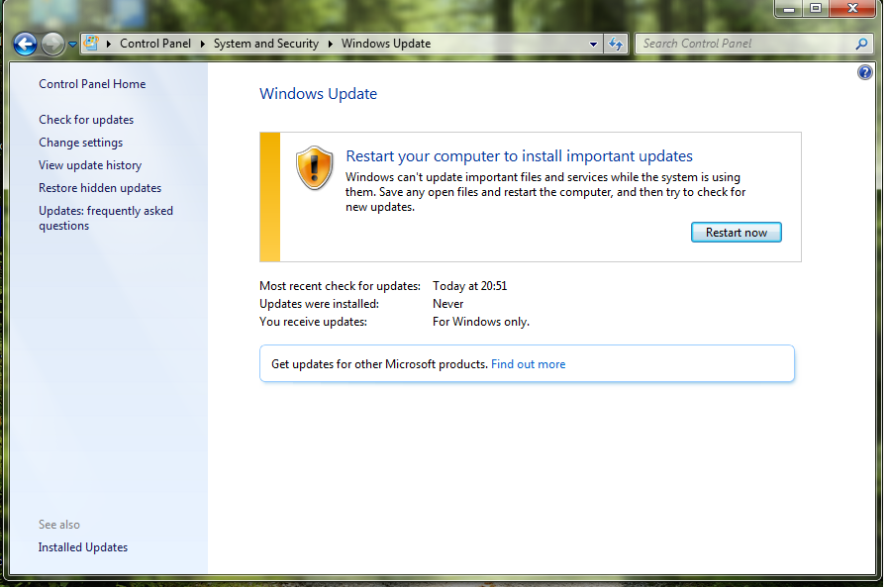The image size is (889, 588).
Task: Expand the arrow after System and Security
Action: coord(330,44)
